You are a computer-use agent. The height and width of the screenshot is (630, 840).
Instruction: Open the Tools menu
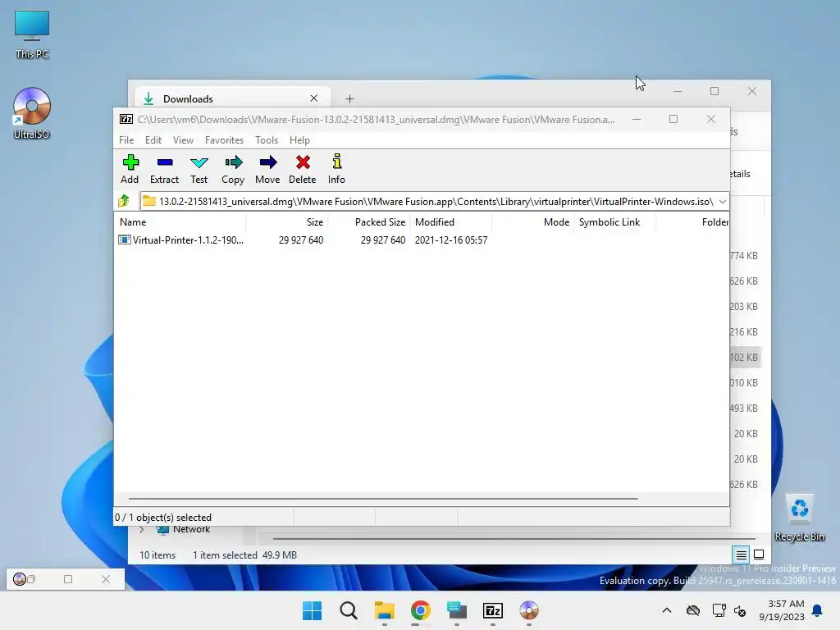click(x=267, y=139)
